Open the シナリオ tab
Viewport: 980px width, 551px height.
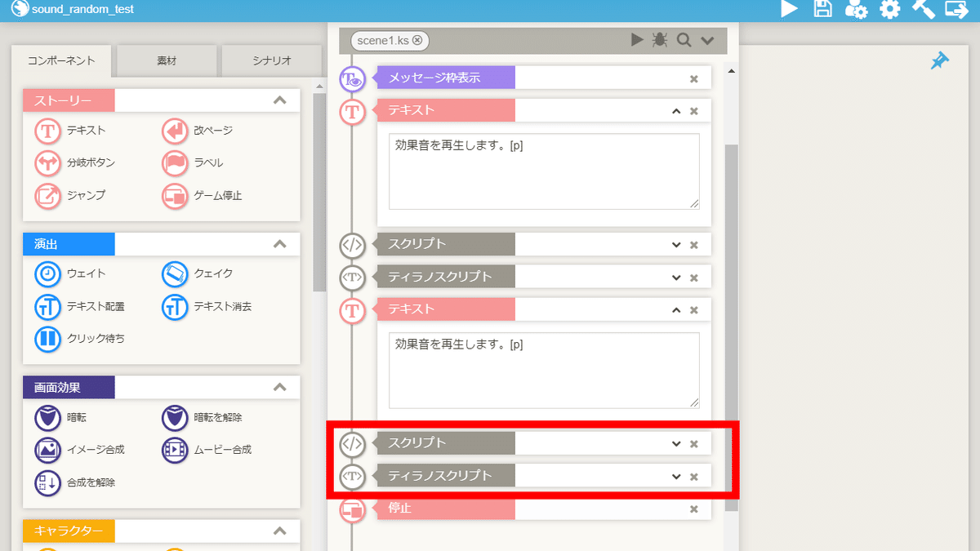click(271, 61)
